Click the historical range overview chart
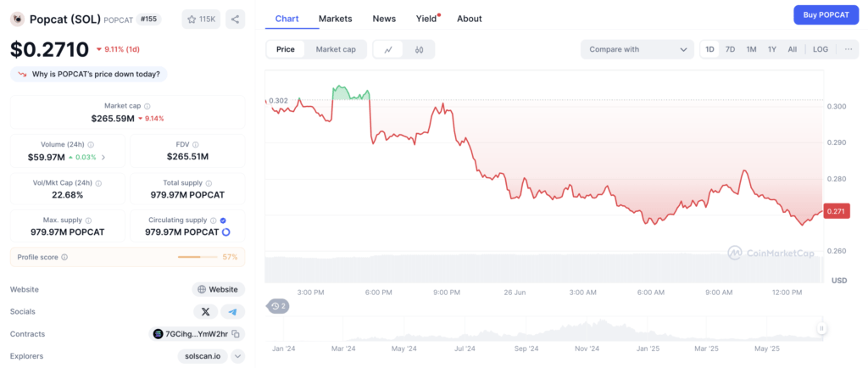 (542, 330)
